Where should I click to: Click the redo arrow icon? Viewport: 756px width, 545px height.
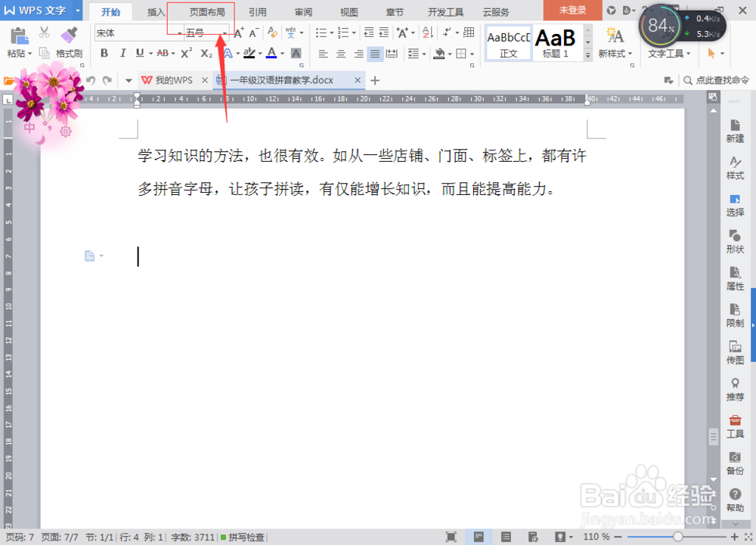pos(107,80)
